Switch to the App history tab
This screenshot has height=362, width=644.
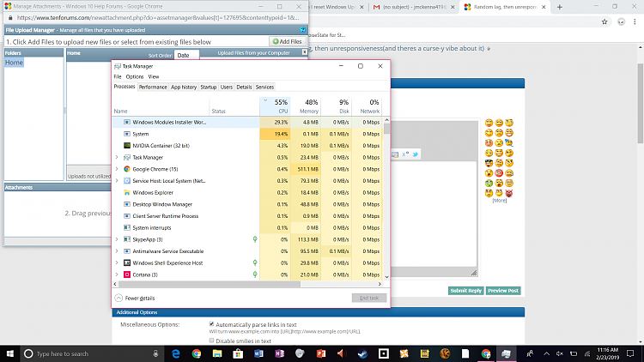184,87
